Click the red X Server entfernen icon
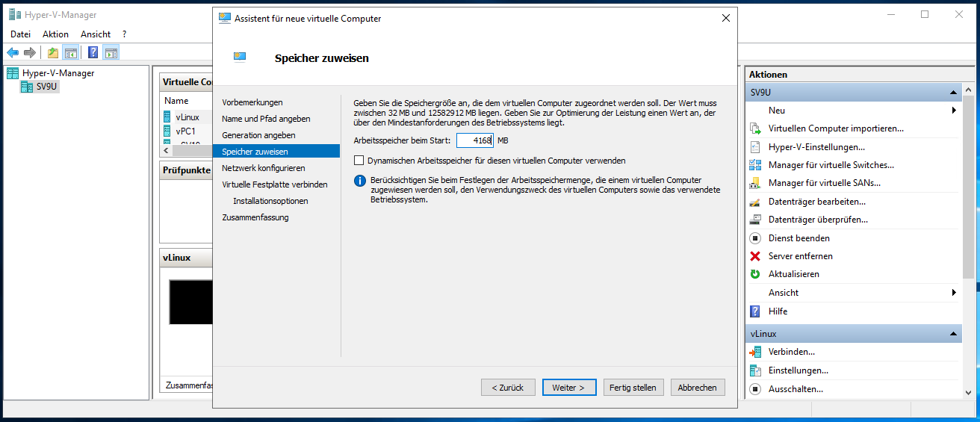 755,256
